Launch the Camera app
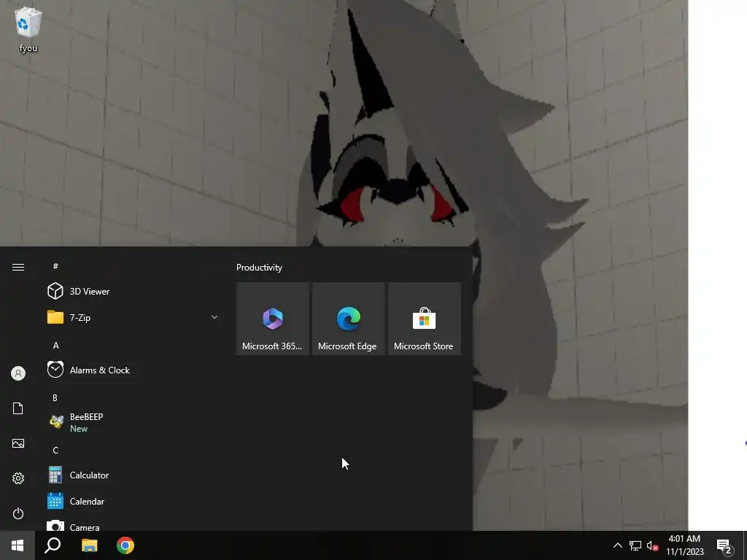This screenshot has width=747, height=560. coord(133,524)
